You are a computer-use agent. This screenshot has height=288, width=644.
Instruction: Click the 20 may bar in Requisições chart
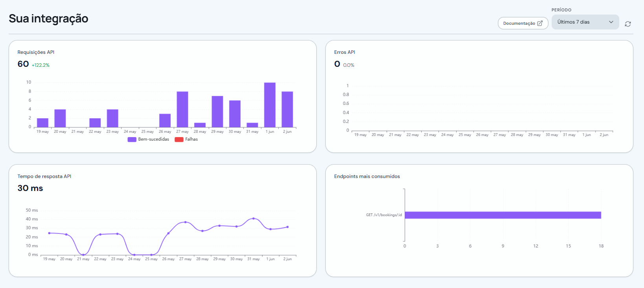(x=60, y=118)
